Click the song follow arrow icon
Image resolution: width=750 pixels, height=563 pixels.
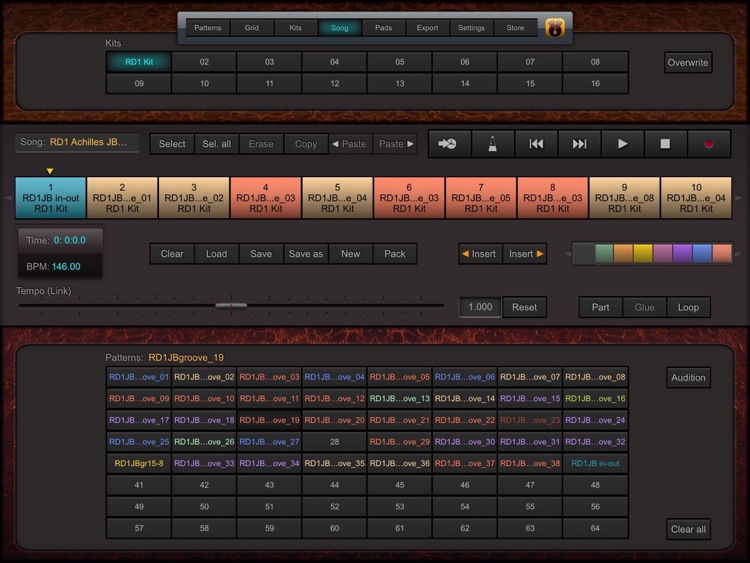[448, 144]
